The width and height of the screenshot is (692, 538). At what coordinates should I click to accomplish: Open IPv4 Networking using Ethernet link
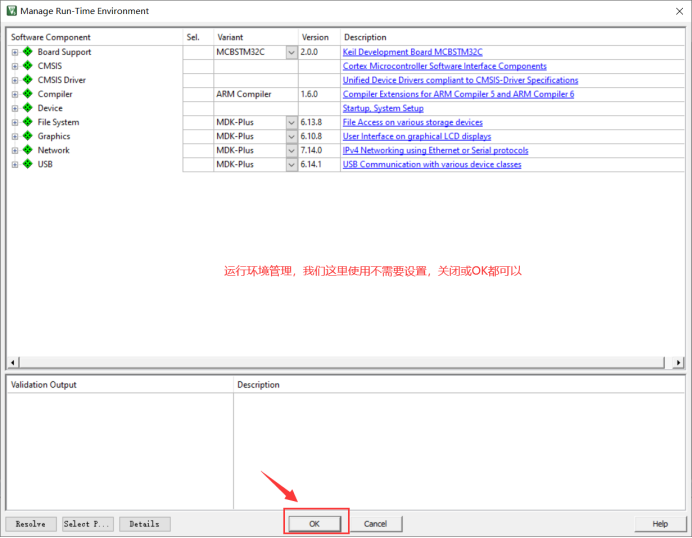point(436,150)
